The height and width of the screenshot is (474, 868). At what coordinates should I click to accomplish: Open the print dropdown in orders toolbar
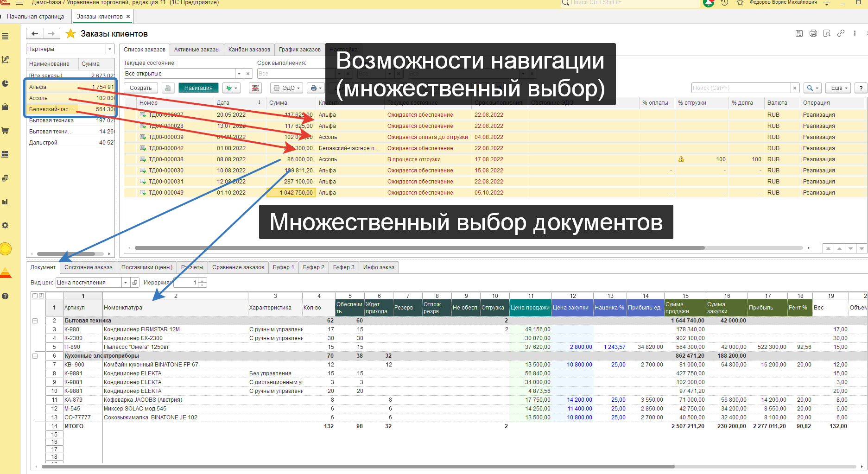317,88
